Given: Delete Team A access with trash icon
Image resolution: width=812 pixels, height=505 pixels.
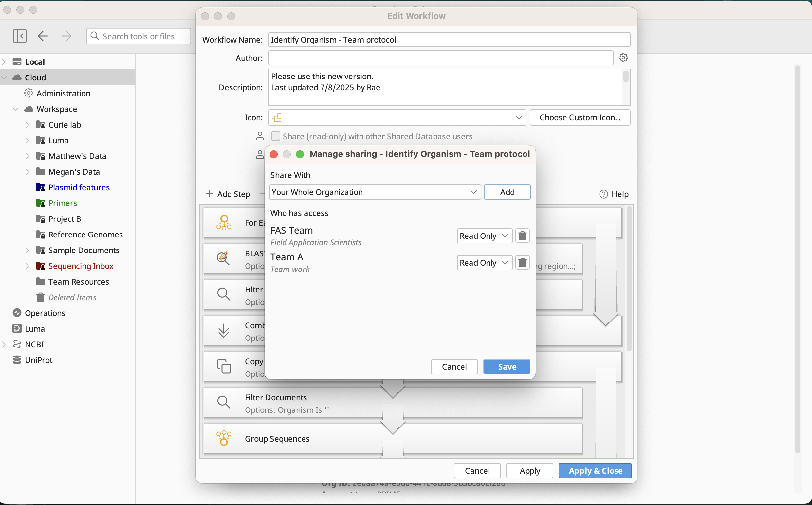Looking at the screenshot, I should [x=522, y=263].
